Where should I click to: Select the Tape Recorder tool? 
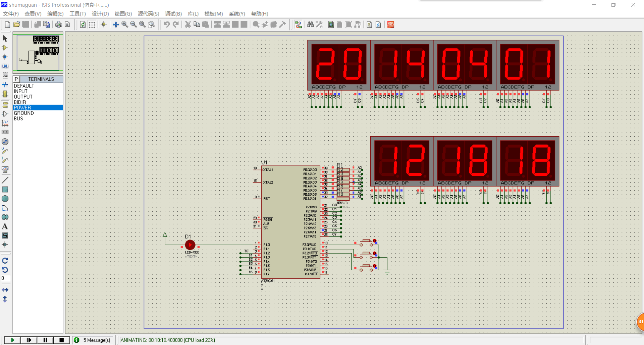tap(5, 132)
